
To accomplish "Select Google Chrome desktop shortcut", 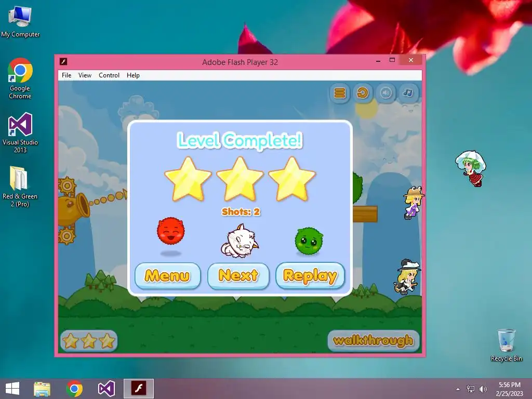I will point(20,78).
